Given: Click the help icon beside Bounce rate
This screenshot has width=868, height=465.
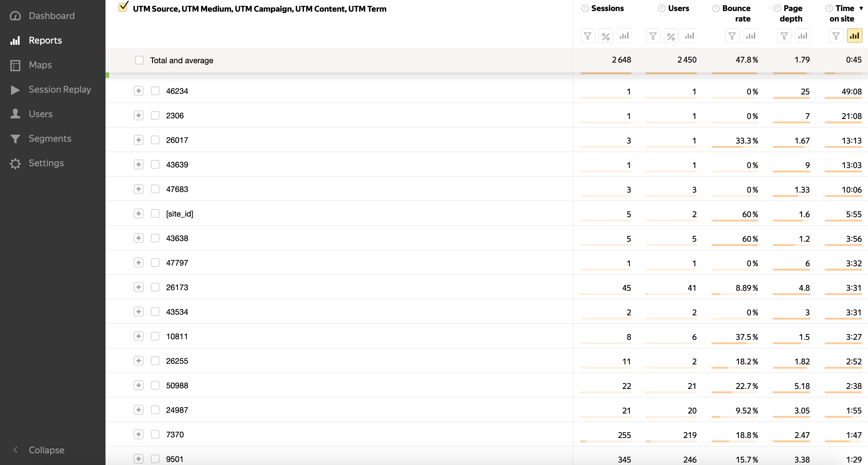Looking at the screenshot, I should pos(716,8).
